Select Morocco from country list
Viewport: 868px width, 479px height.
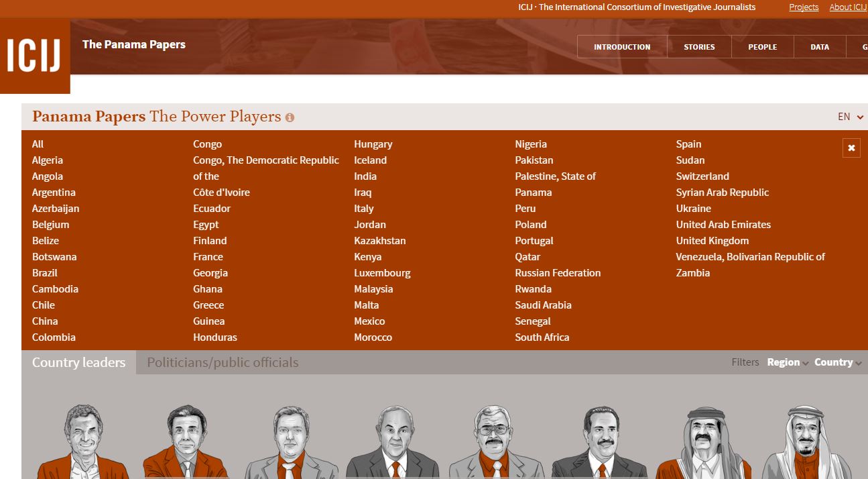pos(373,337)
